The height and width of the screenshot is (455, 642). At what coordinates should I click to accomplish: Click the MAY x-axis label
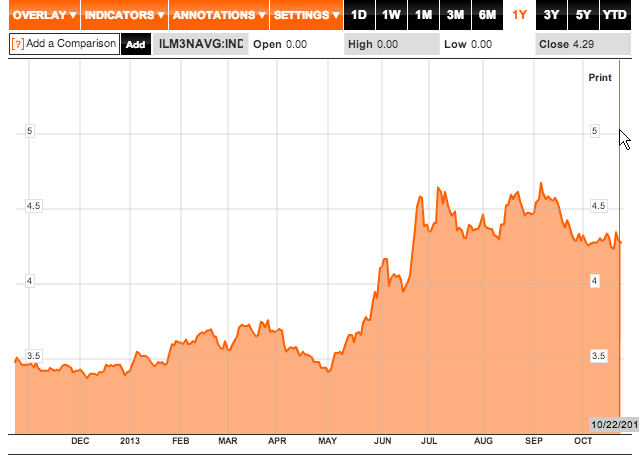point(328,441)
